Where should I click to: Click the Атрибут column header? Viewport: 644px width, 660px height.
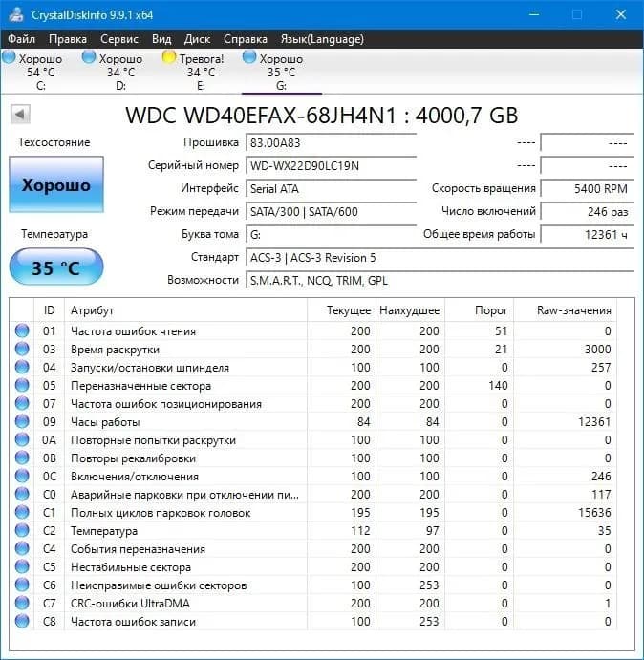185,310
